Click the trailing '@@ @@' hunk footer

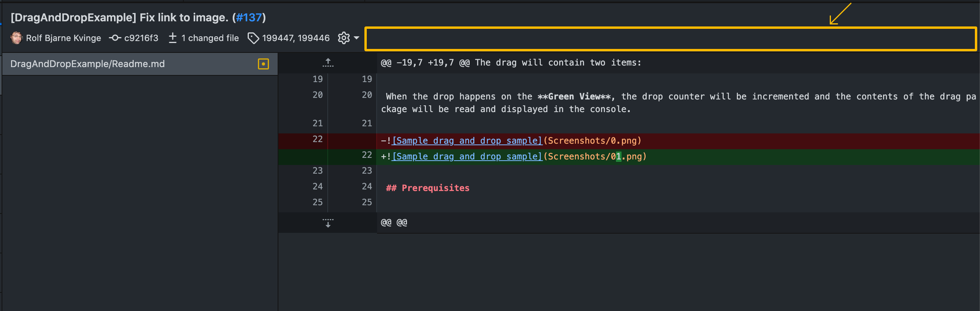point(394,223)
